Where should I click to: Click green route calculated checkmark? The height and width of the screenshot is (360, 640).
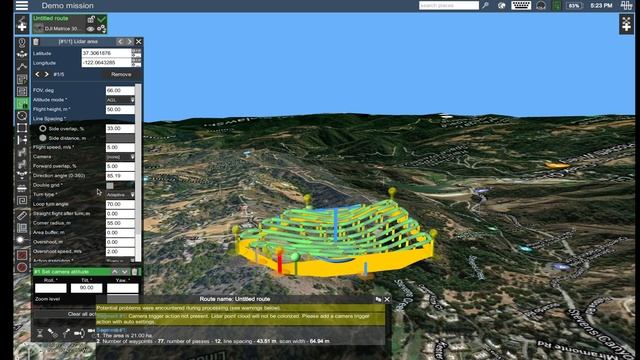click(101, 19)
